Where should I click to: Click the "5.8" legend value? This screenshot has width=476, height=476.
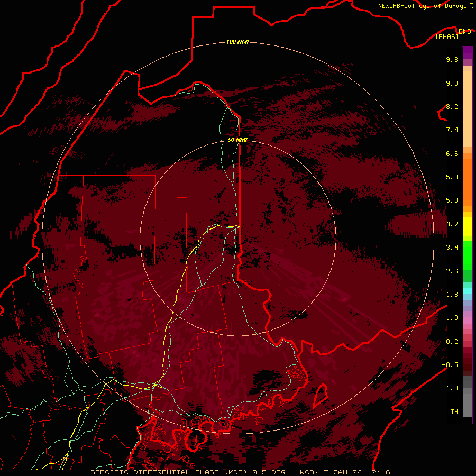[452, 177]
